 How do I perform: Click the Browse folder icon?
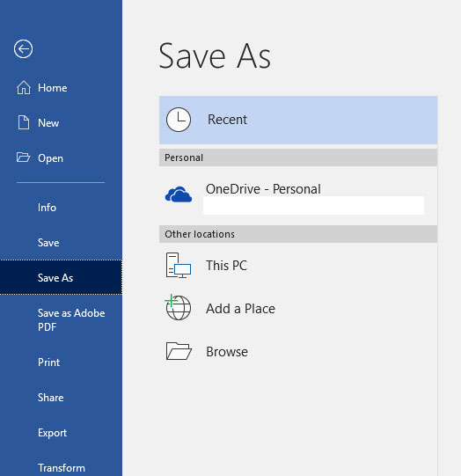coord(179,351)
